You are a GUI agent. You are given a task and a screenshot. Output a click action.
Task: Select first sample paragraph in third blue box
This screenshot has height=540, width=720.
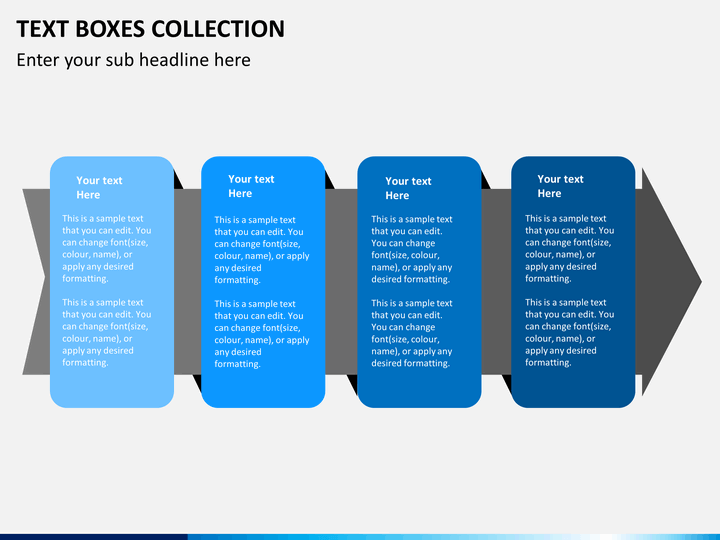pyautogui.click(x=412, y=249)
